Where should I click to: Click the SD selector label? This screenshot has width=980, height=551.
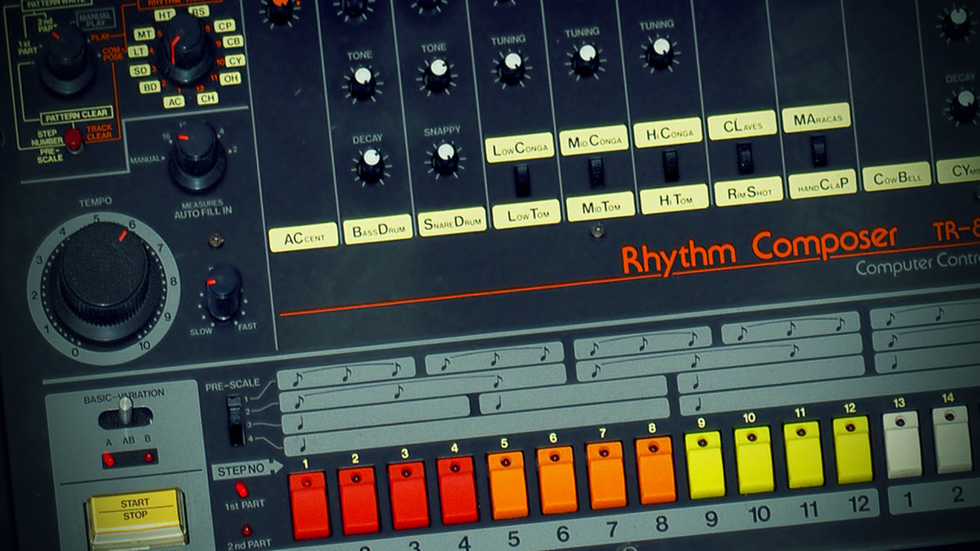click(x=140, y=70)
